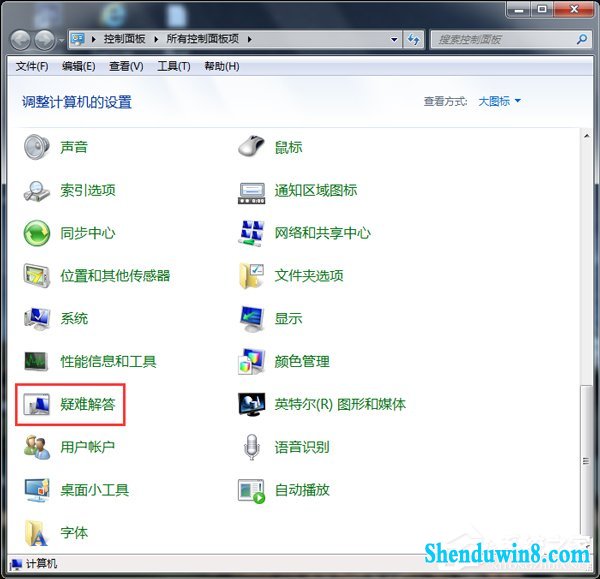Click the 查看方式 label
The image size is (600, 579).
445,101
